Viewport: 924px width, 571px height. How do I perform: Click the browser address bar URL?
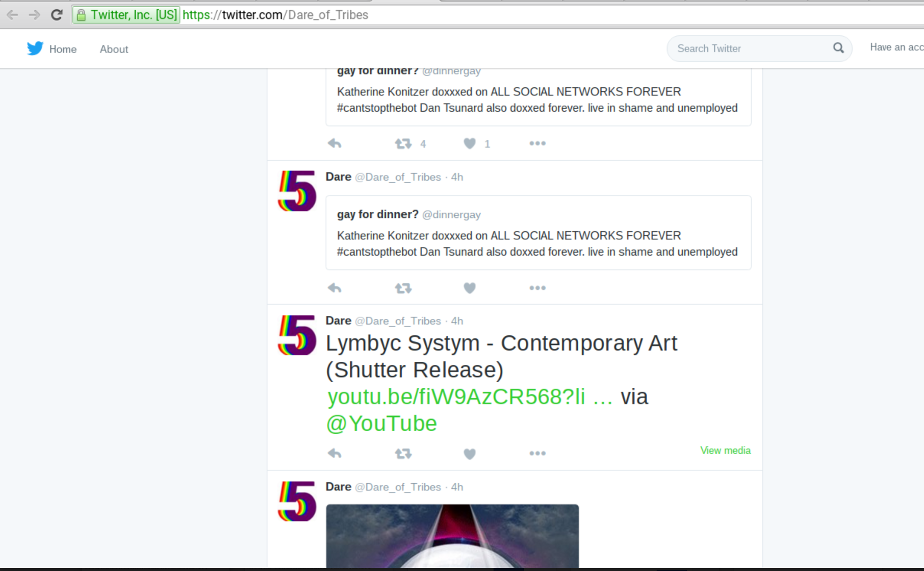tap(275, 15)
